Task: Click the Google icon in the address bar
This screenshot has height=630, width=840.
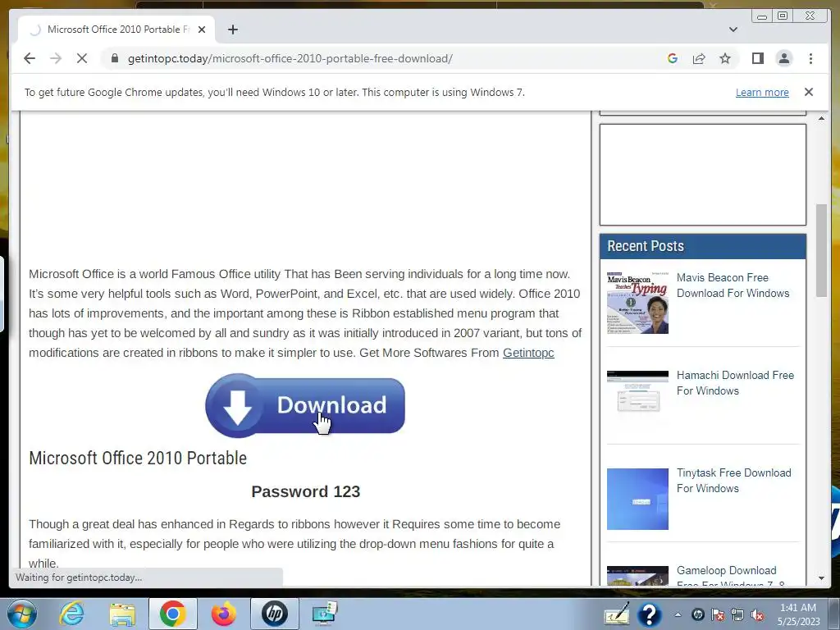Action: (x=673, y=58)
